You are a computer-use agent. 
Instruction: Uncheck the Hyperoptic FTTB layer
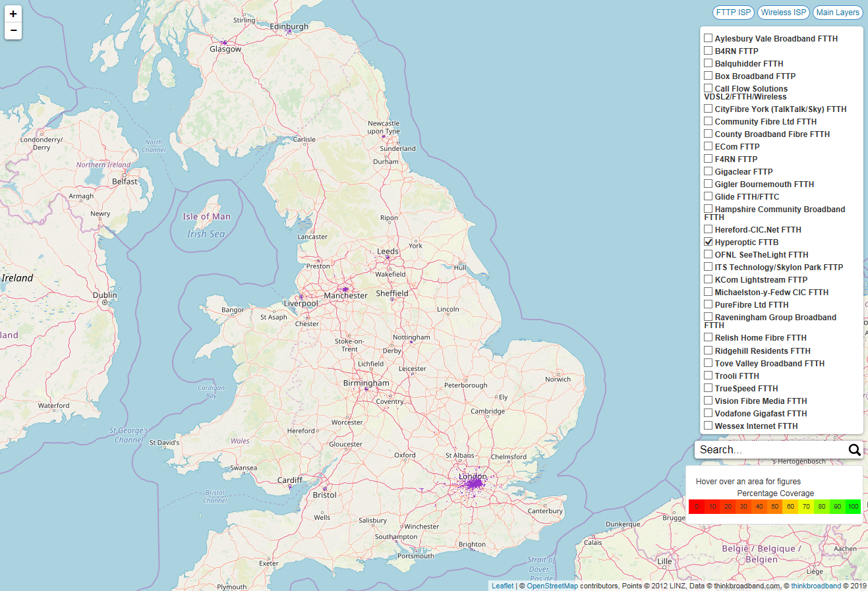click(x=709, y=242)
